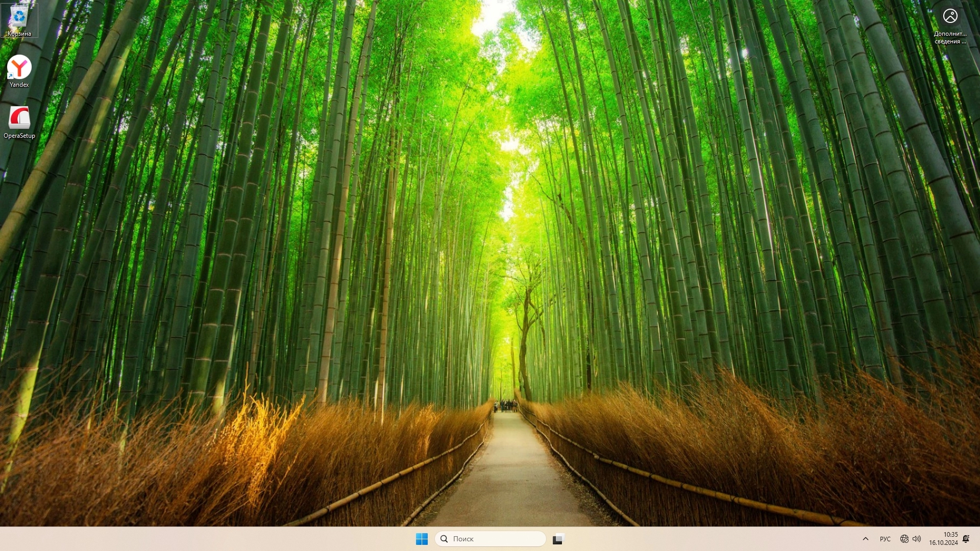Open volume control via speaker icon
Screen dimensions: 980x551
pyautogui.click(x=917, y=539)
